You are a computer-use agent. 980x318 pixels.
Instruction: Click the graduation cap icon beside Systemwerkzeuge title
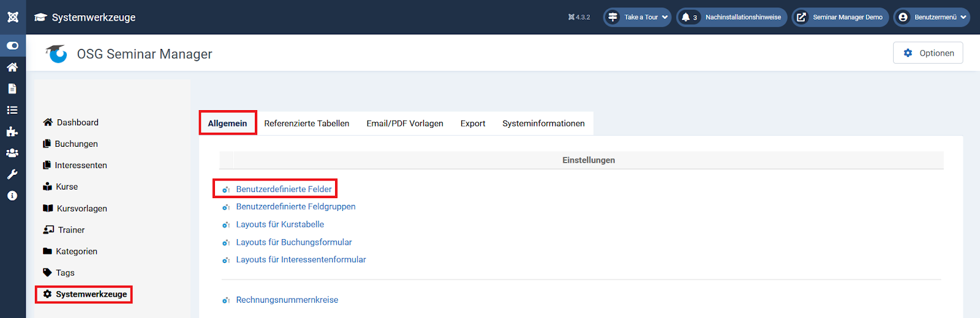(x=40, y=17)
